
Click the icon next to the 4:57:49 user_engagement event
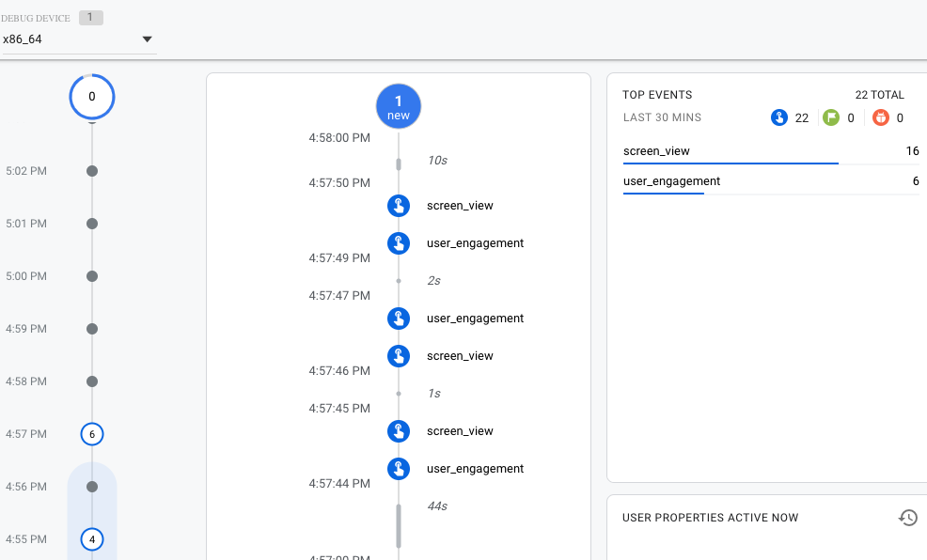point(399,243)
